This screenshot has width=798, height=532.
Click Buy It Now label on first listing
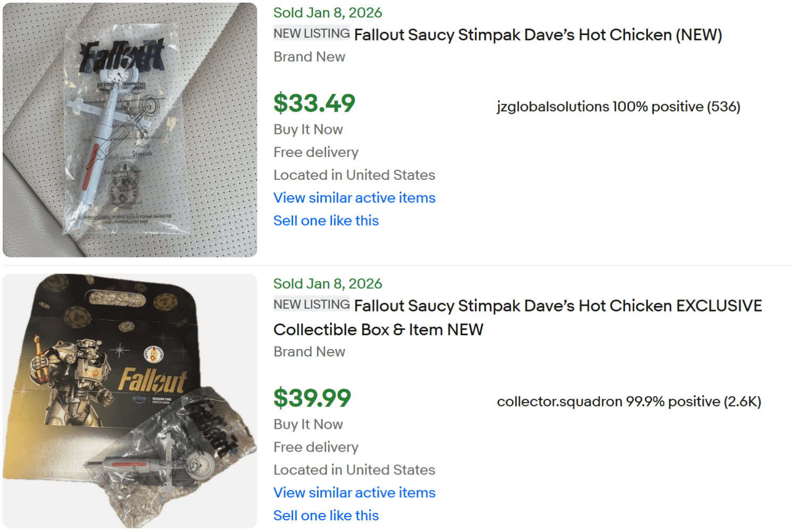point(307,129)
